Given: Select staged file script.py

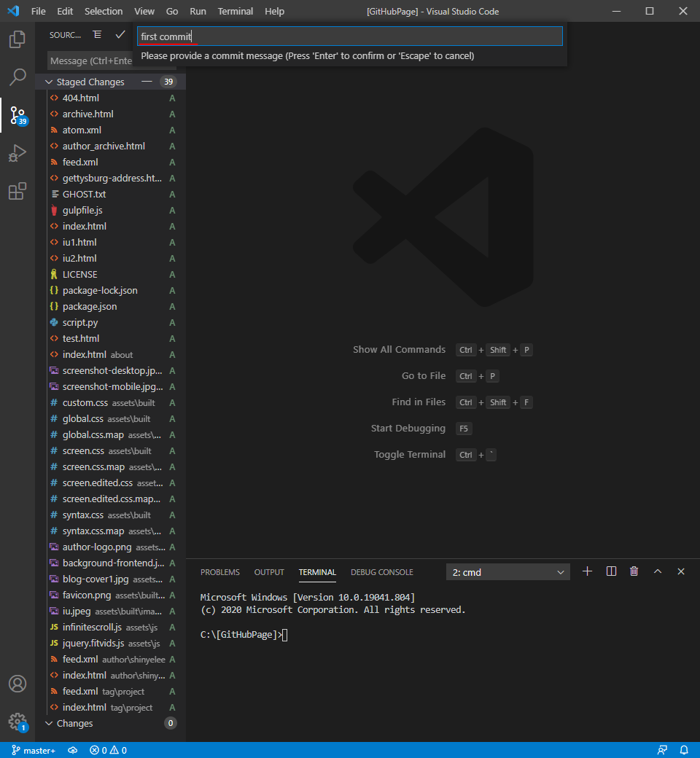Looking at the screenshot, I should click(79, 322).
